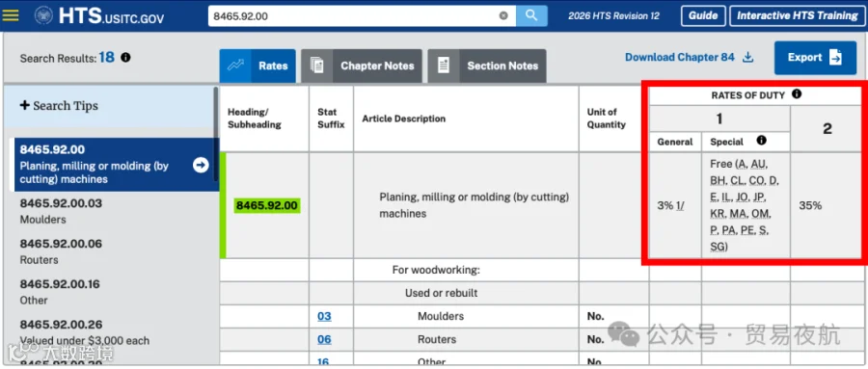
Task: Click the 2026 HTS Revision 12 label
Action: (x=614, y=16)
